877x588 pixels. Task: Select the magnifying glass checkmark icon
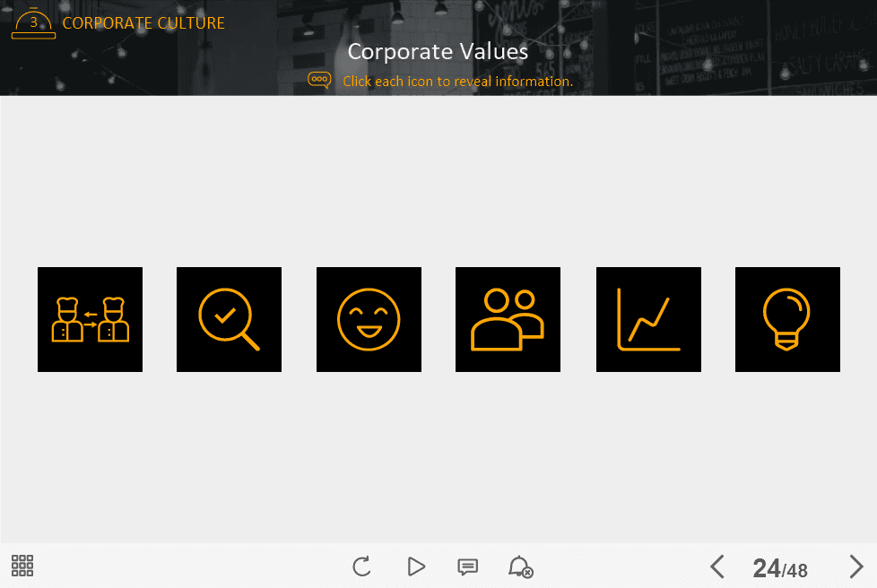(229, 319)
